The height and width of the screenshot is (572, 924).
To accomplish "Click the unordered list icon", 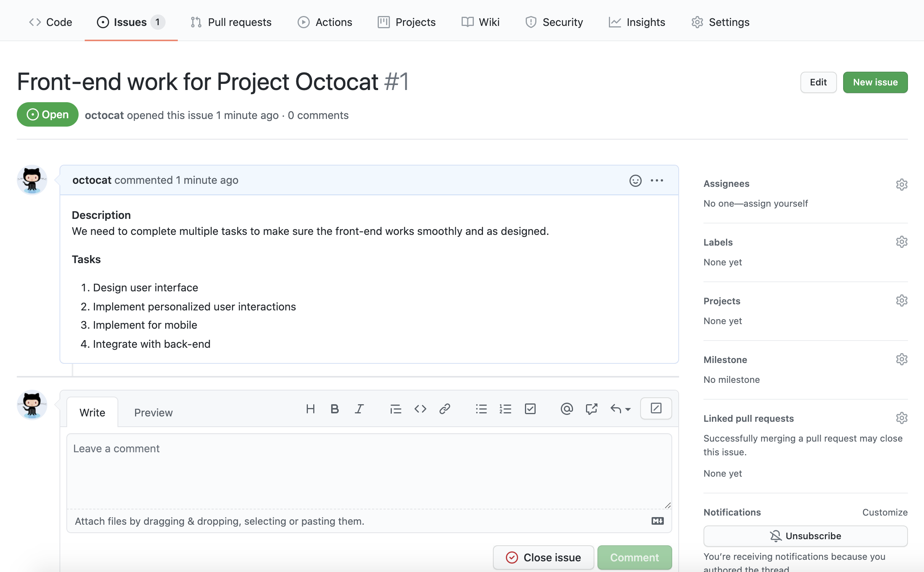I will click(481, 409).
